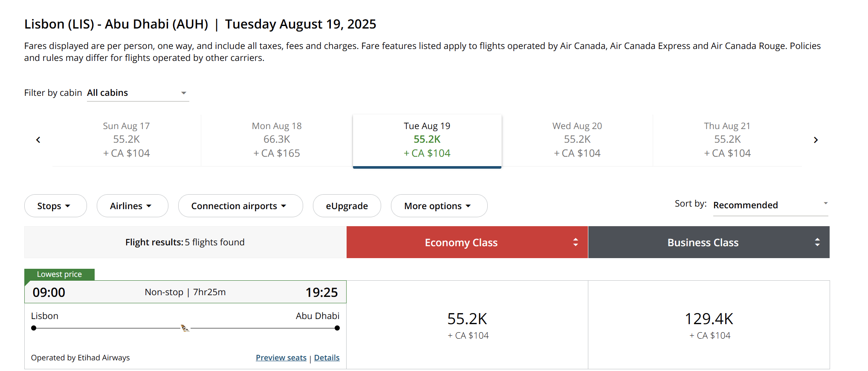This screenshot has height=371, width=868.
Task: Open the Connection airports filter
Action: [240, 206]
